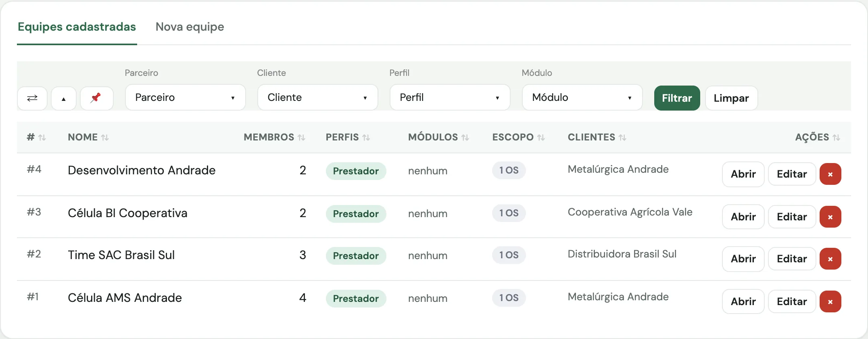Click team name Célula AMS Andrade
868x339 pixels.
[x=125, y=298]
